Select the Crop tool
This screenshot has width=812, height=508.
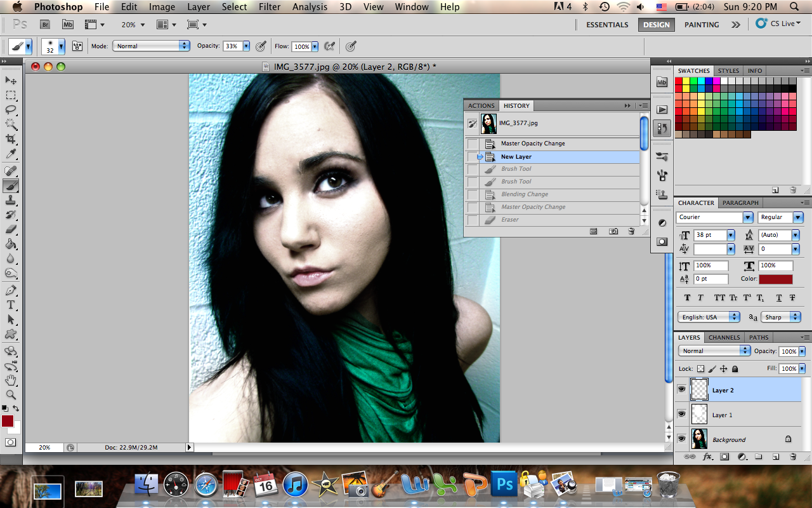point(11,139)
